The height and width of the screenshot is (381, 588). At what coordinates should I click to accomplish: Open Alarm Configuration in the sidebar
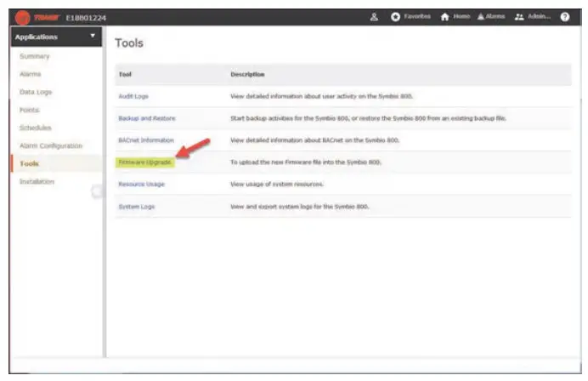click(x=51, y=145)
